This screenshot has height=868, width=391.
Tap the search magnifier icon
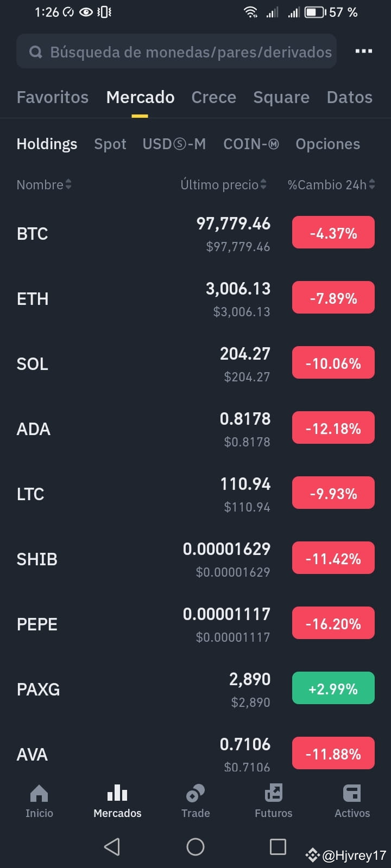[36, 52]
